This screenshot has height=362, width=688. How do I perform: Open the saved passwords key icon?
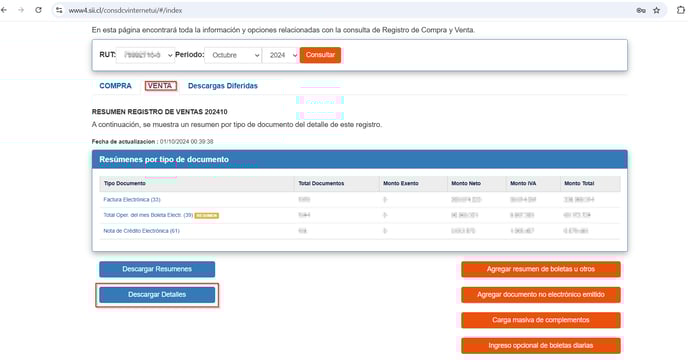[x=641, y=11]
